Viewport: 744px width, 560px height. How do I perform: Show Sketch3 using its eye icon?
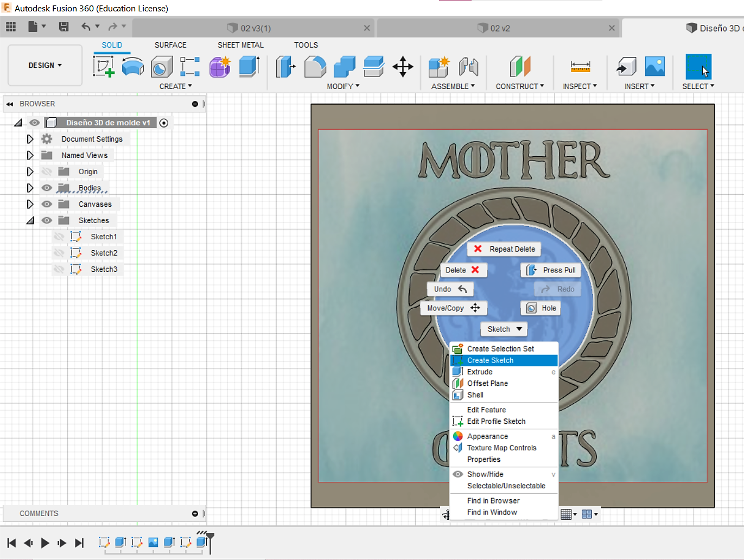[x=59, y=269]
